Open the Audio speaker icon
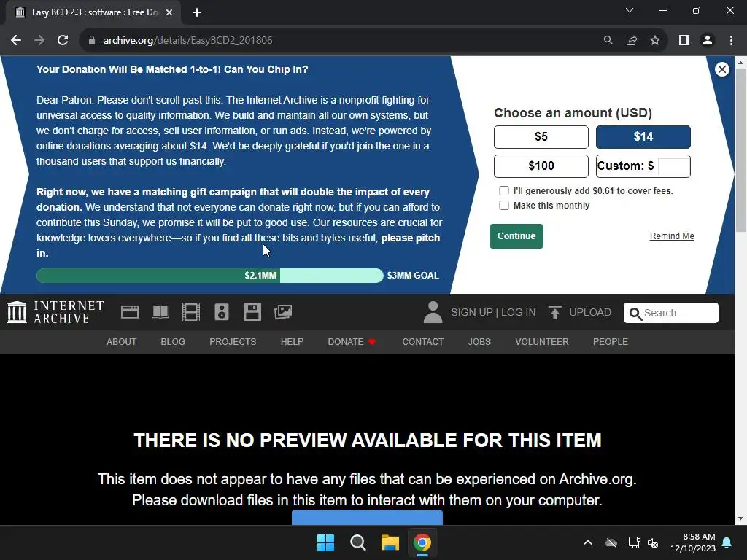This screenshot has height=560, width=747. click(222, 312)
